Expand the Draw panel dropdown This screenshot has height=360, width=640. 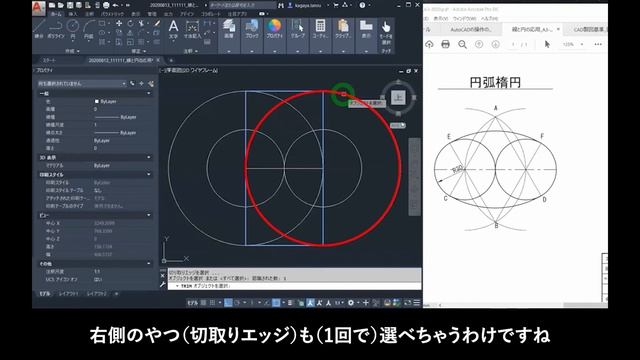point(73,51)
